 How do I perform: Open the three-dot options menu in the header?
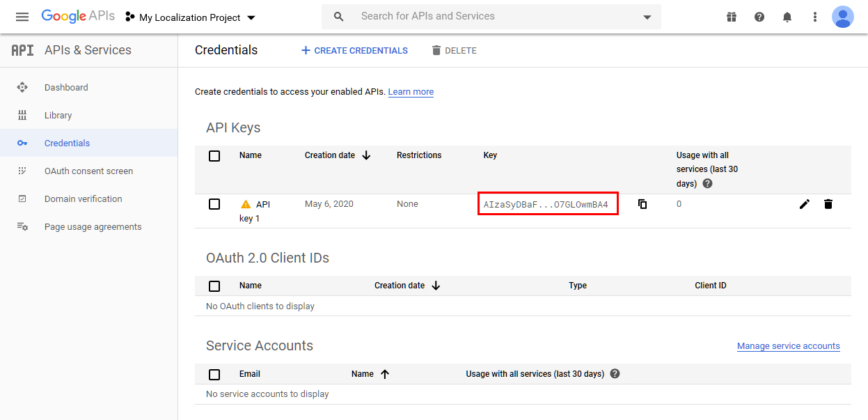[x=814, y=16]
